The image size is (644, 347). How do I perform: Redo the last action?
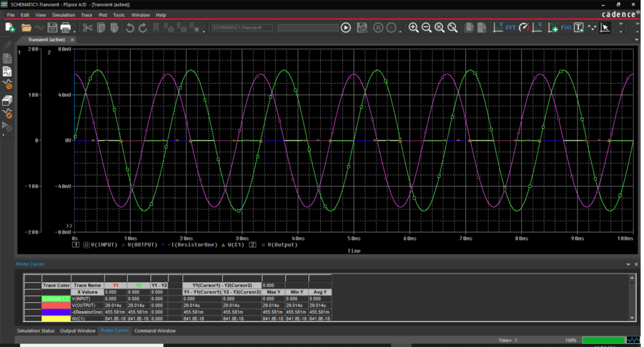coord(143,28)
